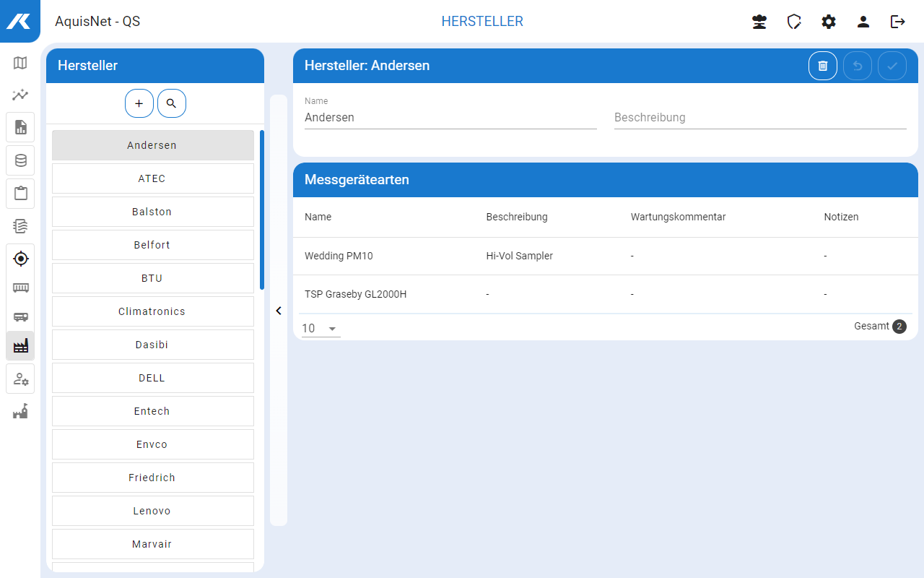
Task: Click the manufacturer list scrollbar
Action: point(261,210)
